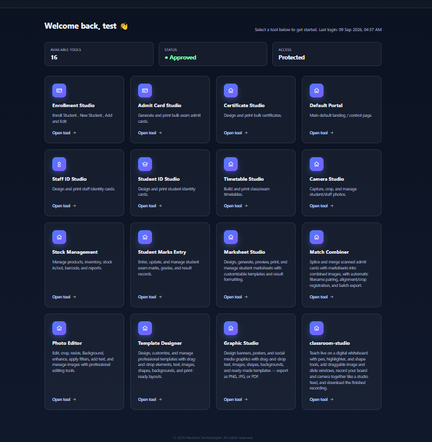The width and height of the screenshot is (432, 442).
Task: Click the Photo Editor icon
Action: tap(59, 328)
